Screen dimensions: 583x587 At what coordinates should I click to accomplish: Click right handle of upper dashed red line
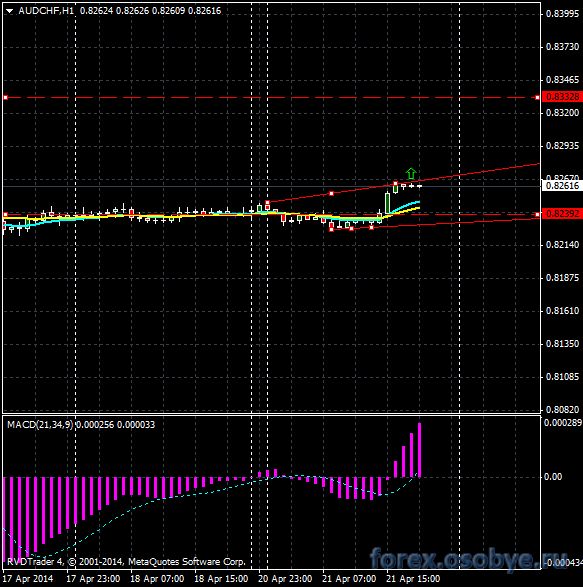pyautogui.click(x=537, y=97)
